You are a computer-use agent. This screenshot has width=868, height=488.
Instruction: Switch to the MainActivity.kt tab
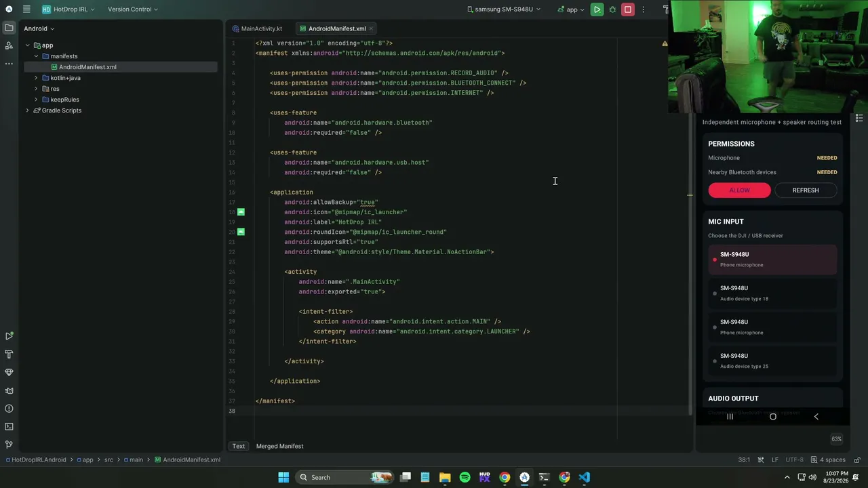point(257,28)
